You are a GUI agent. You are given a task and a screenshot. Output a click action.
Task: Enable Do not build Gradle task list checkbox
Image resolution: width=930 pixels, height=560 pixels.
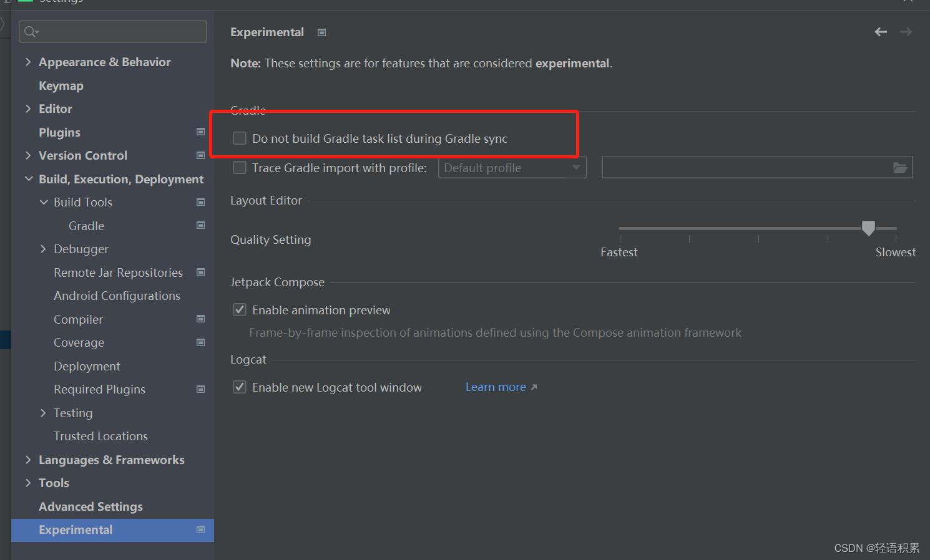point(240,138)
